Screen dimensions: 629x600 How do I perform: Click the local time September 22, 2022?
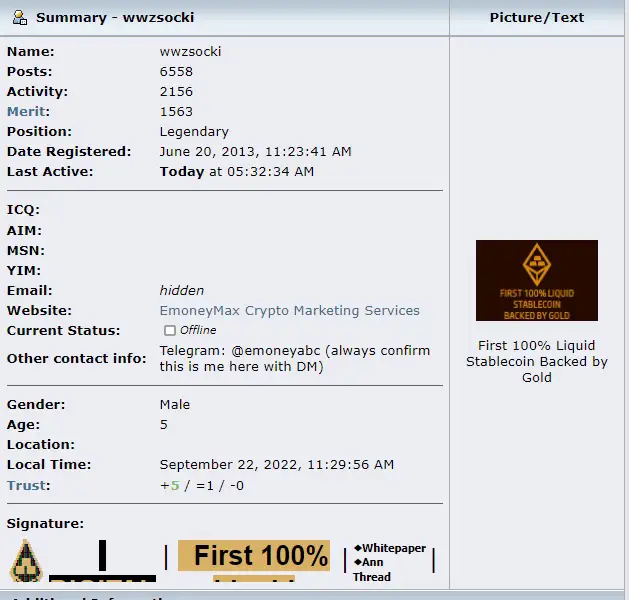[x=277, y=464]
